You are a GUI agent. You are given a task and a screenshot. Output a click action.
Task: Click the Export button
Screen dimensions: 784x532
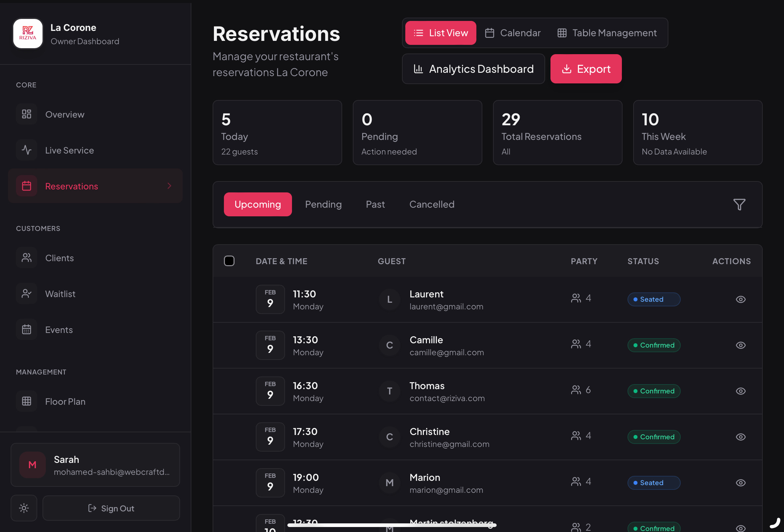click(586, 69)
